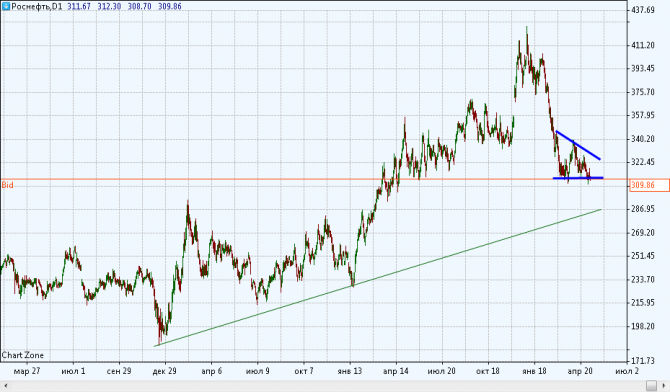Click the 251.45 price scale label
The height and width of the screenshot is (392, 670).
(643, 256)
